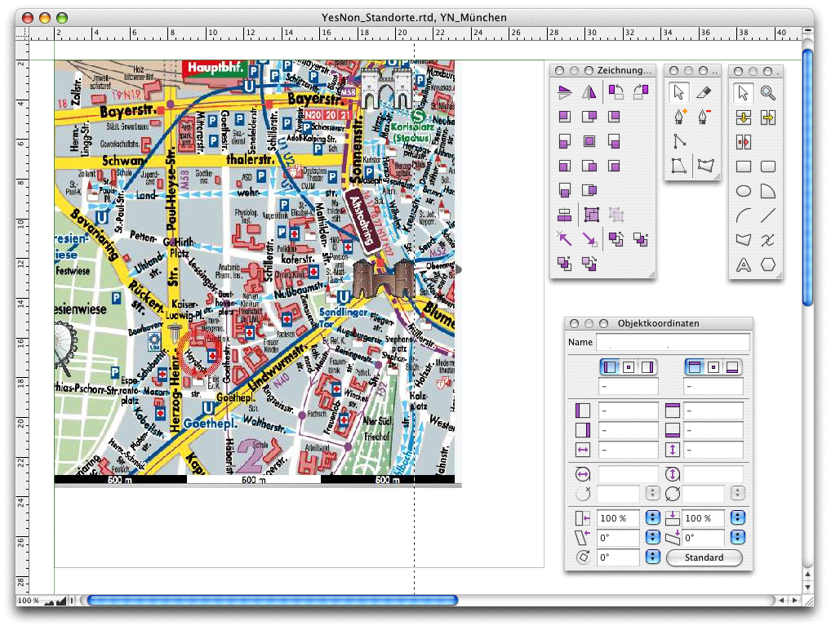Open horizontal scale 100 % stepper dropdown
The height and width of the screenshot is (626, 840).
tap(653, 518)
